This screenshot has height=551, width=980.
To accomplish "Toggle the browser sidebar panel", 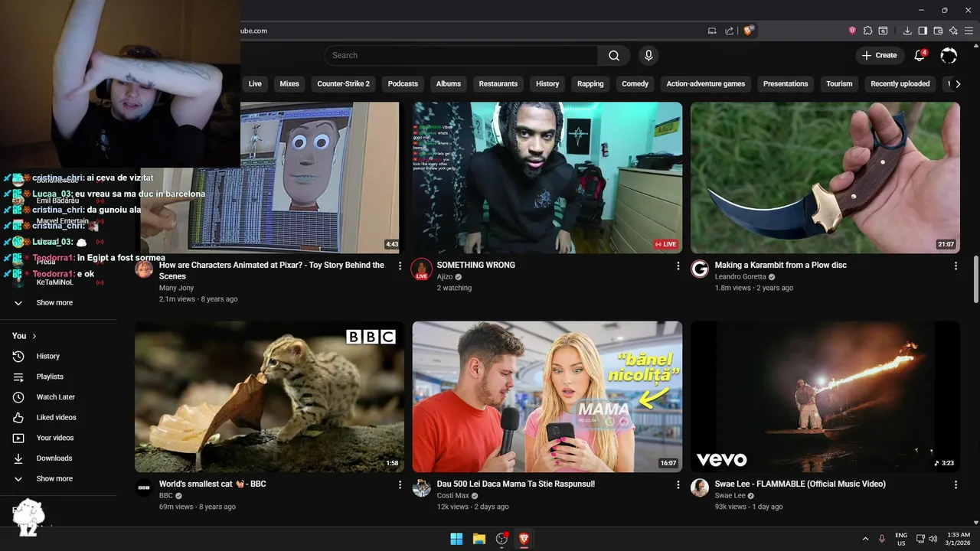I will coord(923,31).
